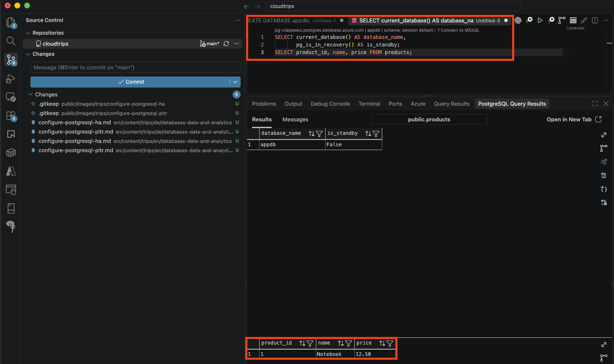
Task: Switch to the Query Results tab
Action: 452,104
